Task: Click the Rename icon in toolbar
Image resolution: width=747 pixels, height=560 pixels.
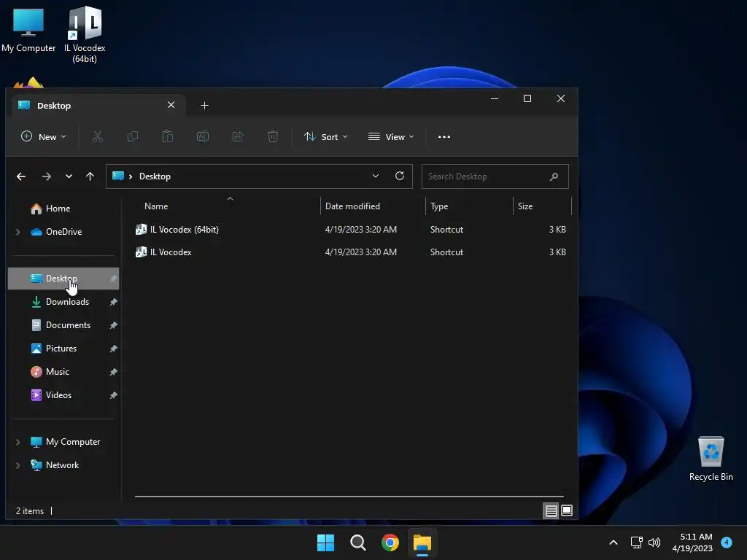Action: click(x=203, y=136)
